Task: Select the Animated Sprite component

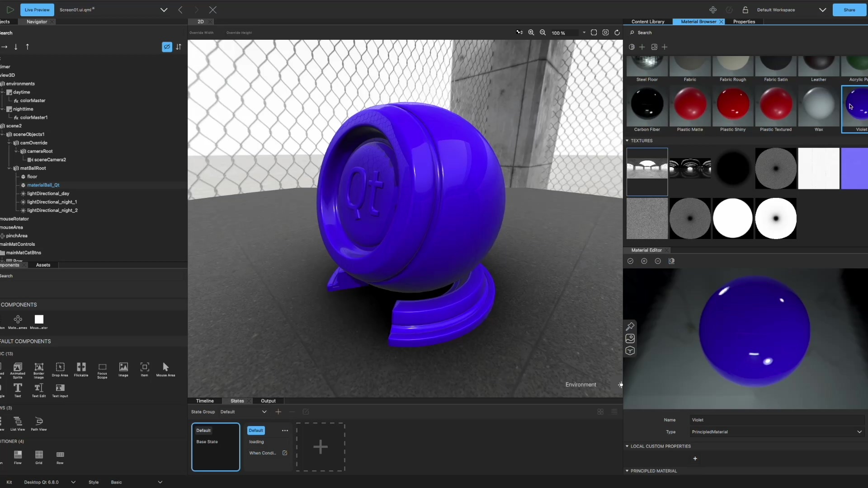Action: point(18,370)
